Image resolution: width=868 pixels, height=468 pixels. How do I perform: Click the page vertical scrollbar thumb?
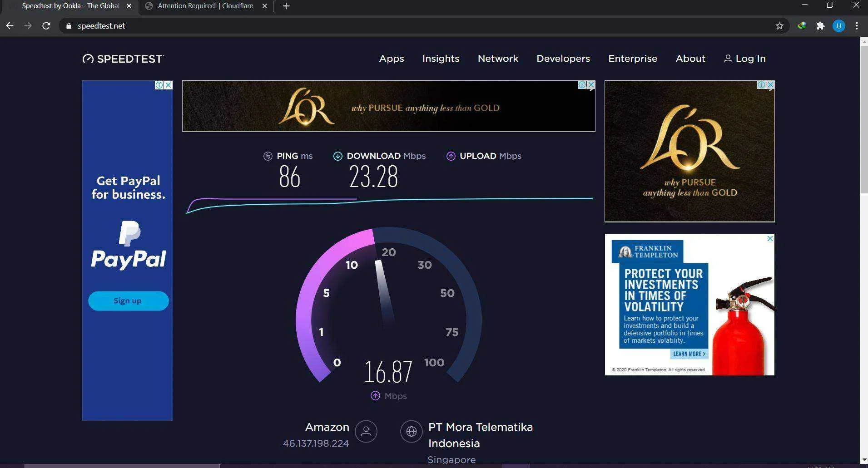click(x=864, y=120)
